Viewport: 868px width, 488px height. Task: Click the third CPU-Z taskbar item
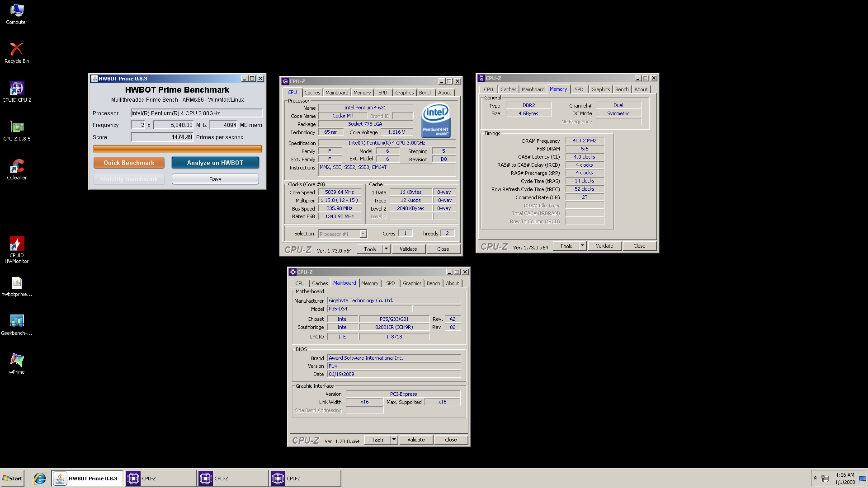click(x=305, y=479)
